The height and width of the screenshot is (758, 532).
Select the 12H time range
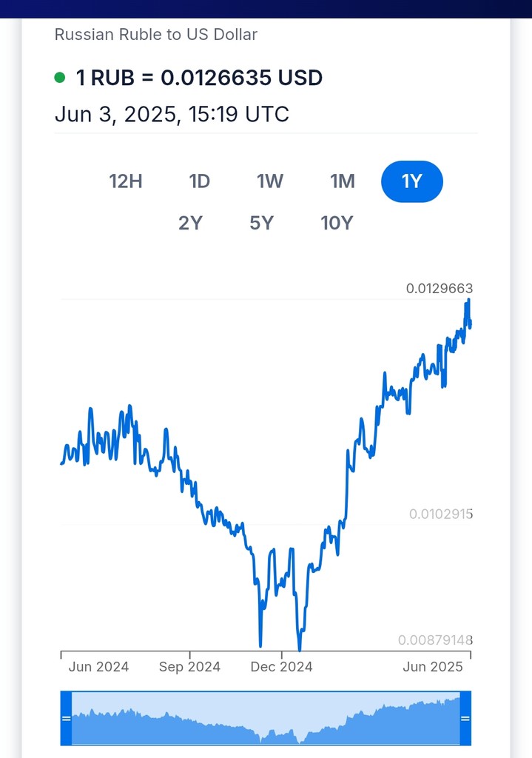pyautogui.click(x=126, y=181)
